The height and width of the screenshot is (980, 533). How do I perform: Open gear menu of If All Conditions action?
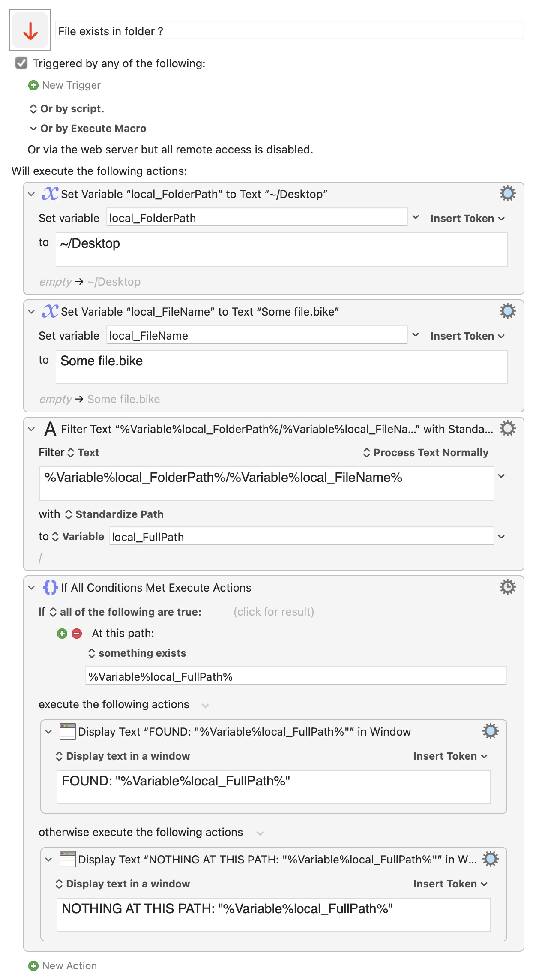(x=507, y=587)
